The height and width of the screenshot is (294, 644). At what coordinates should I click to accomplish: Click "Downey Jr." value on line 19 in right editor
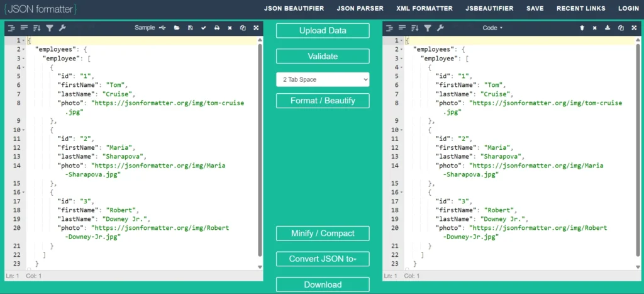coord(503,219)
